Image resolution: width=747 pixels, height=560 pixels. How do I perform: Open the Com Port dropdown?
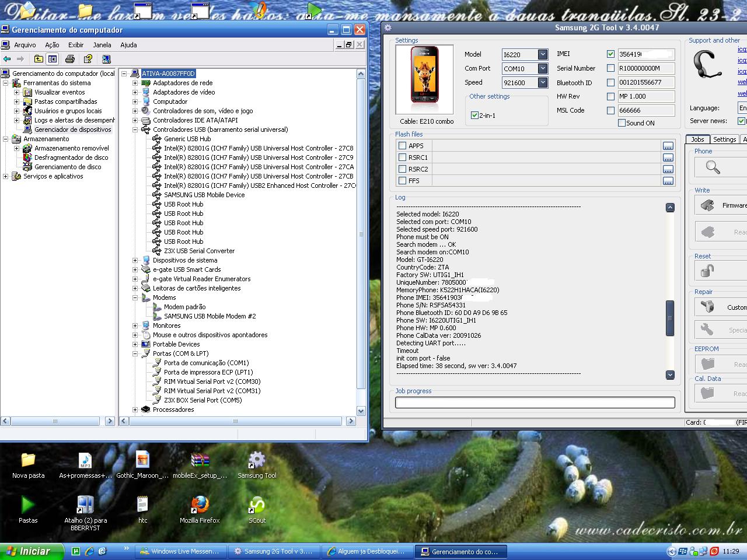tap(543, 68)
